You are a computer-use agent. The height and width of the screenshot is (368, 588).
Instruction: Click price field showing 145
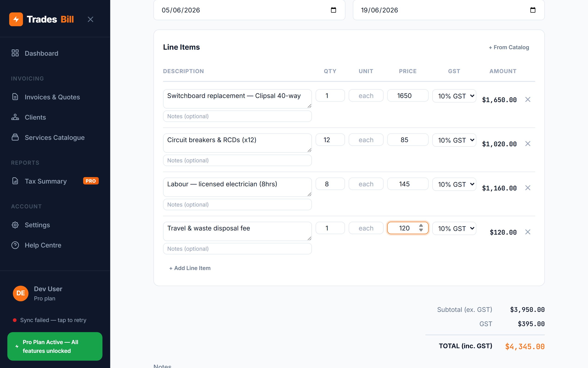(x=408, y=184)
